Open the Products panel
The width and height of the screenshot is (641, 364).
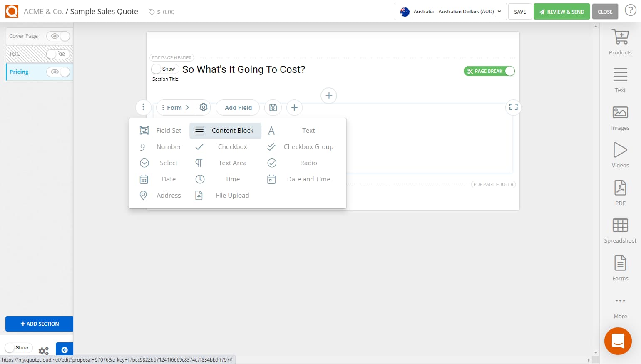tap(620, 42)
